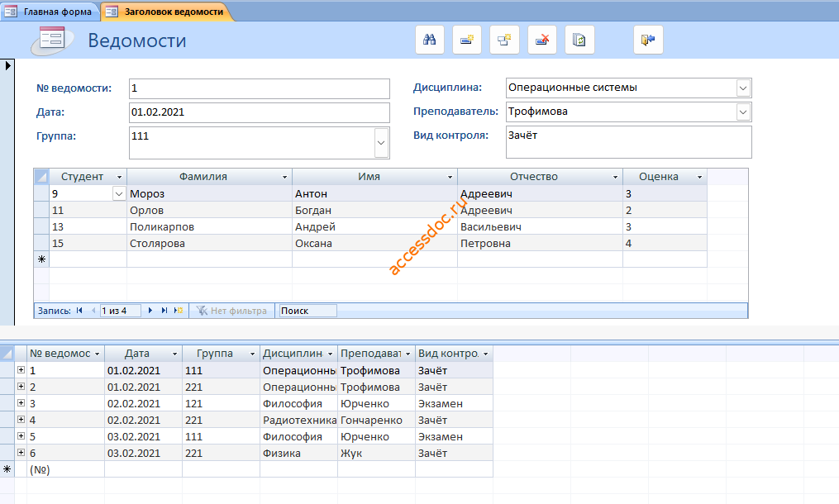The width and height of the screenshot is (839, 504).
Task: Open filter arrow on Фамилия column header
Action: (x=284, y=177)
